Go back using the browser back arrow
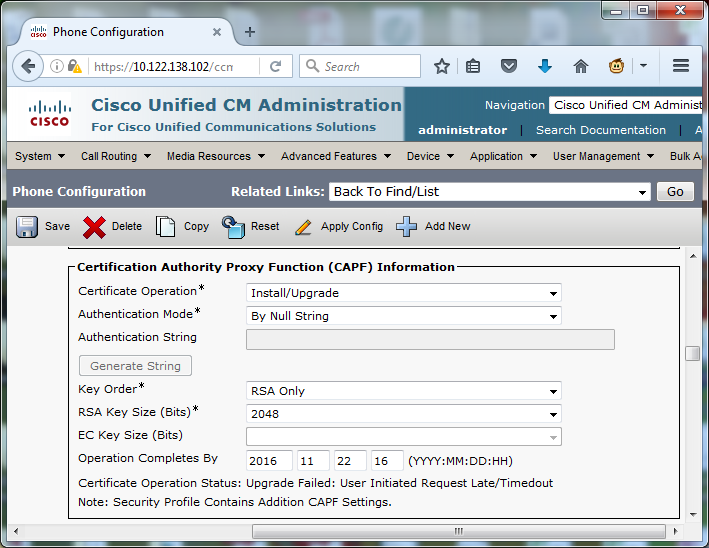Image resolution: width=709 pixels, height=548 pixels. tap(28, 66)
